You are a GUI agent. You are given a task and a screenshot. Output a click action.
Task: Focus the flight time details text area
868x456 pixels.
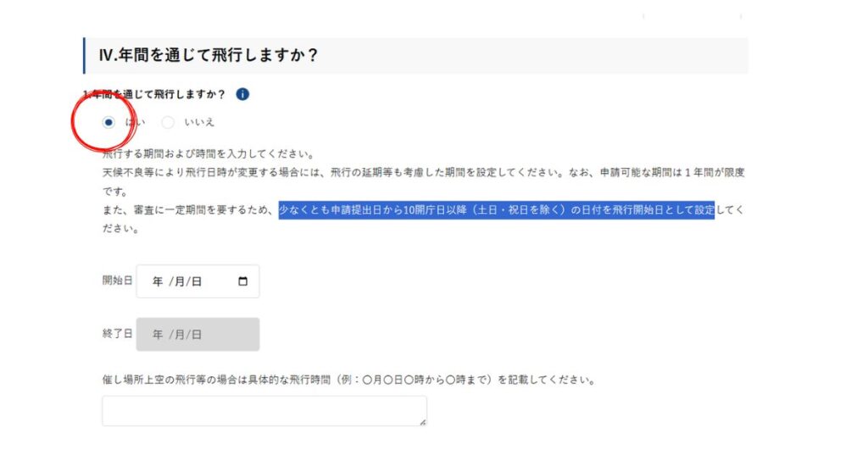(264, 410)
